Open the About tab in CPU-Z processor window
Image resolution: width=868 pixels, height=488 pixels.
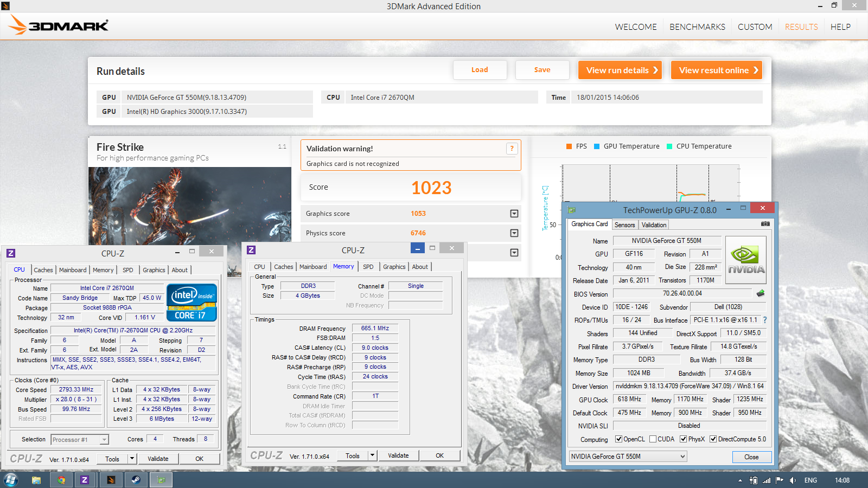tap(180, 270)
